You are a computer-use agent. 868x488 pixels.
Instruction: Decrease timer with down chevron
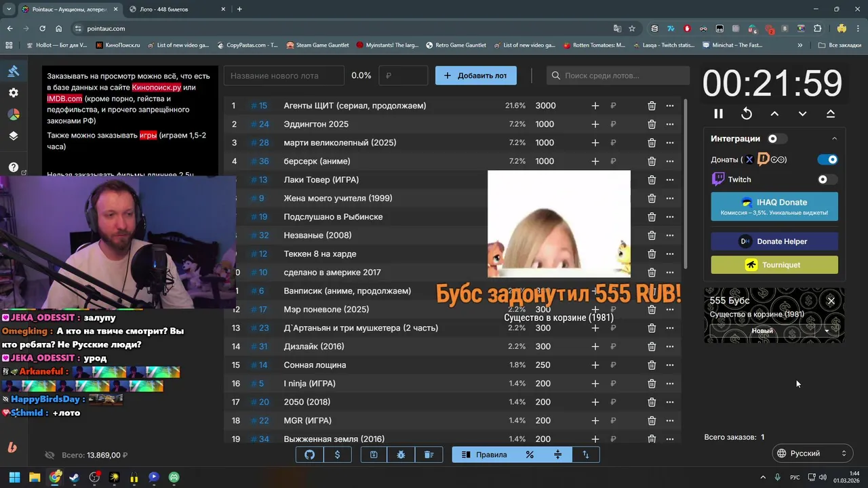coord(802,114)
